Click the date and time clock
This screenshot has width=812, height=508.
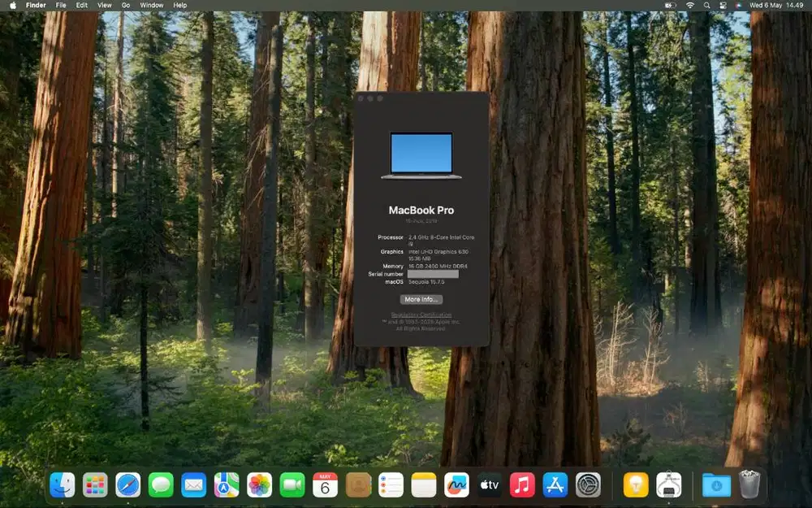tap(776, 5)
